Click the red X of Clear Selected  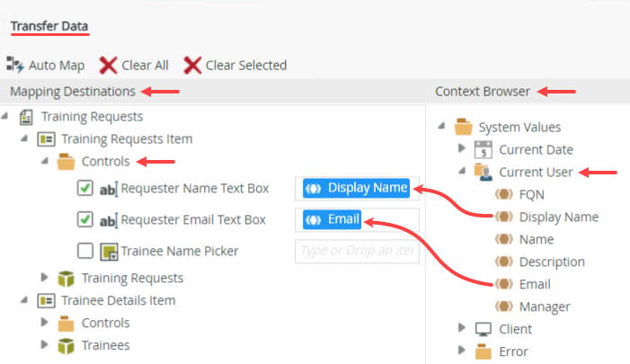[192, 65]
